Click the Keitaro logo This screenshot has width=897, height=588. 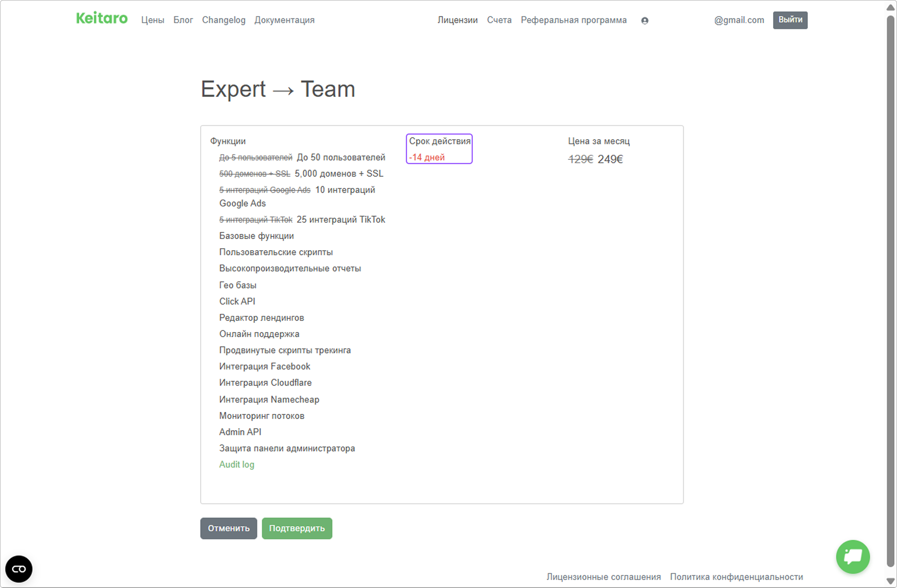(x=102, y=18)
